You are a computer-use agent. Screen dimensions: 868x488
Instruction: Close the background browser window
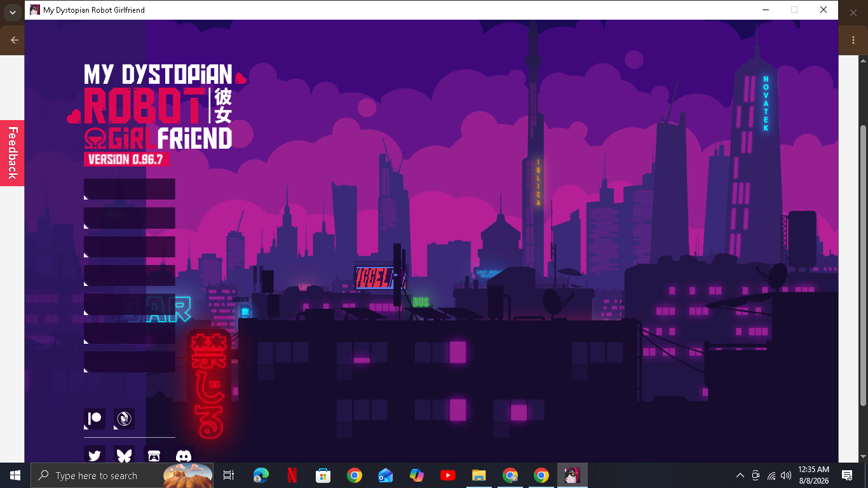(x=853, y=12)
